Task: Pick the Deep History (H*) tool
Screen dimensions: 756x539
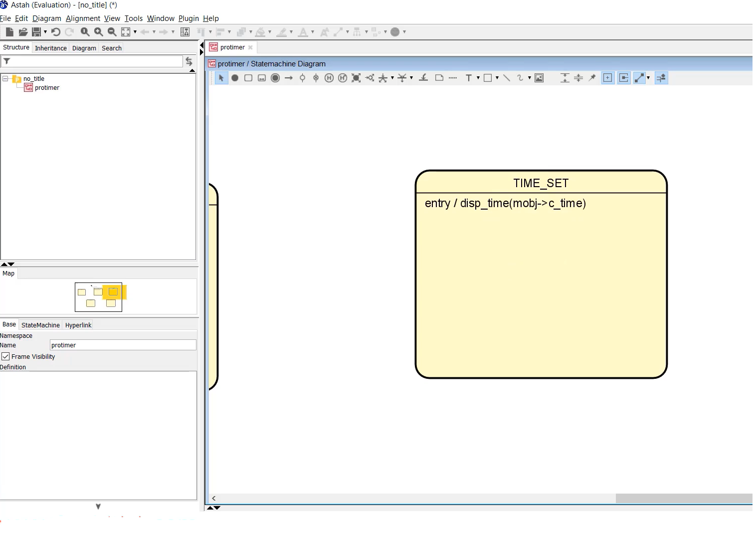Action: tap(343, 78)
